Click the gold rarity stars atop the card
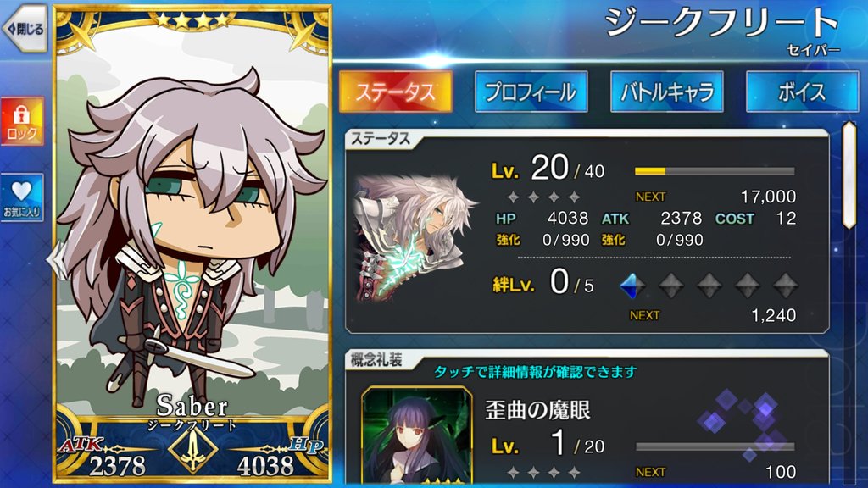The width and height of the screenshot is (868, 488). pyautogui.click(x=192, y=20)
